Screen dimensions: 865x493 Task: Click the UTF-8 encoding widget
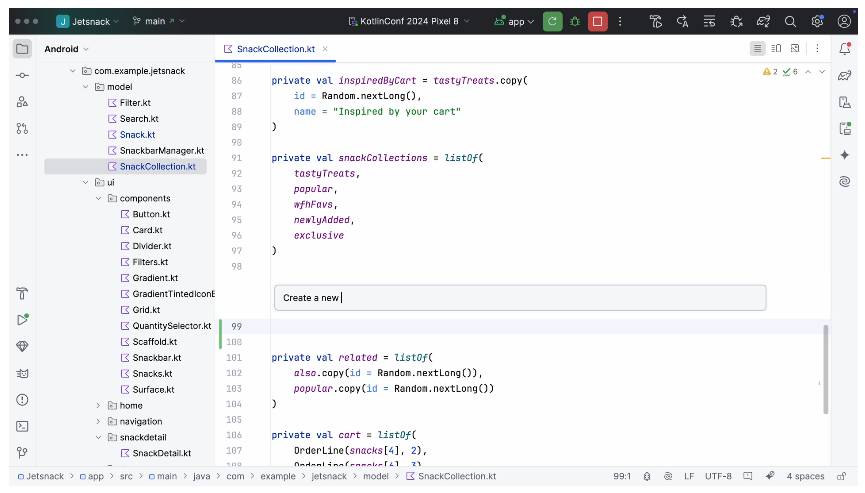pyautogui.click(x=718, y=476)
